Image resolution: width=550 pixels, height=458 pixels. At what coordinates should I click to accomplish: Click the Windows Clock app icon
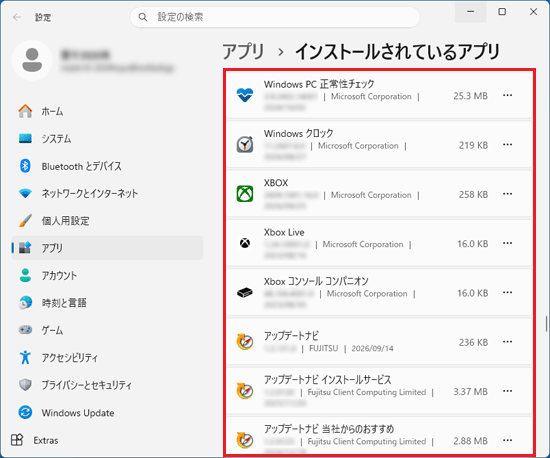coord(245,144)
